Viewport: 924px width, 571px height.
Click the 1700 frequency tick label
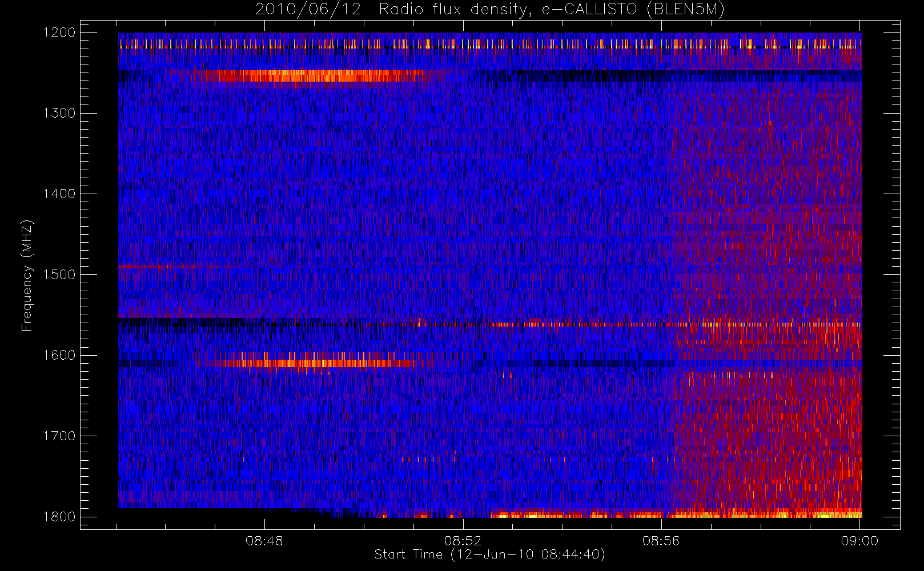click(x=59, y=436)
